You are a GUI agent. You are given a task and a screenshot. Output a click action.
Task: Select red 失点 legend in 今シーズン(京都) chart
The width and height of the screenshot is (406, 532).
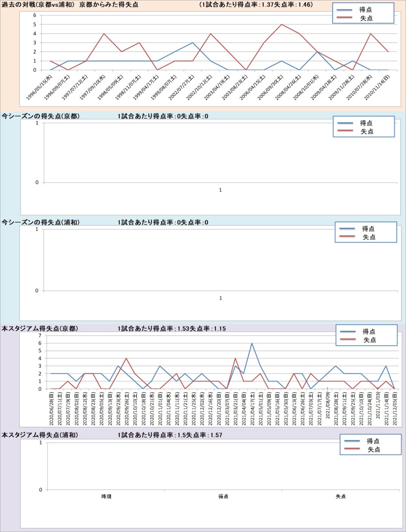[x=367, y=131]
